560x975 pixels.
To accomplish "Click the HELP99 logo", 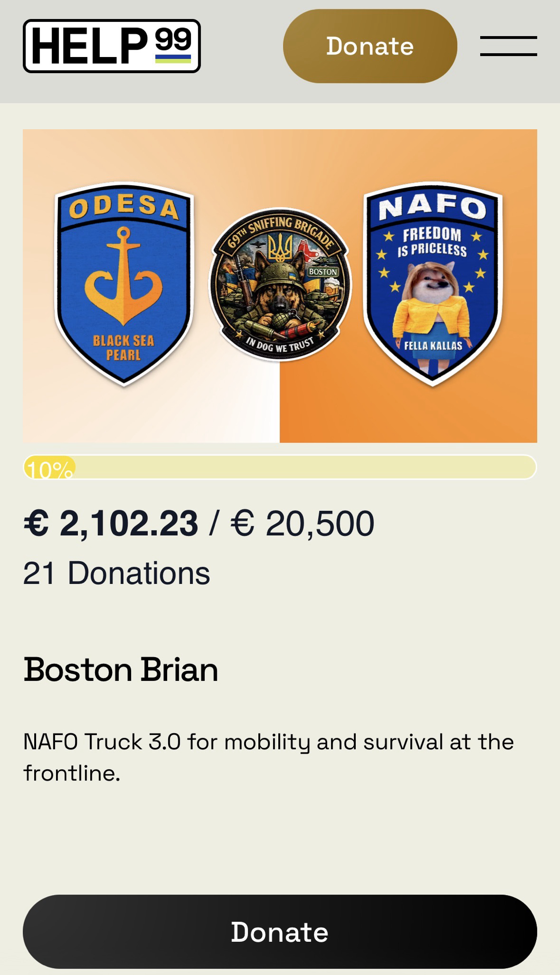I will click(112, 46).
